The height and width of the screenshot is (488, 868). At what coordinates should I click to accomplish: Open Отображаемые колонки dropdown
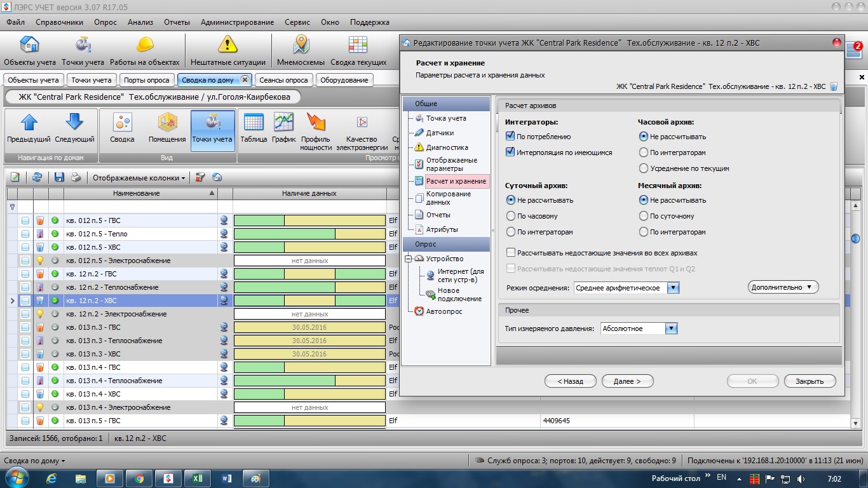[x=139, y=178]
